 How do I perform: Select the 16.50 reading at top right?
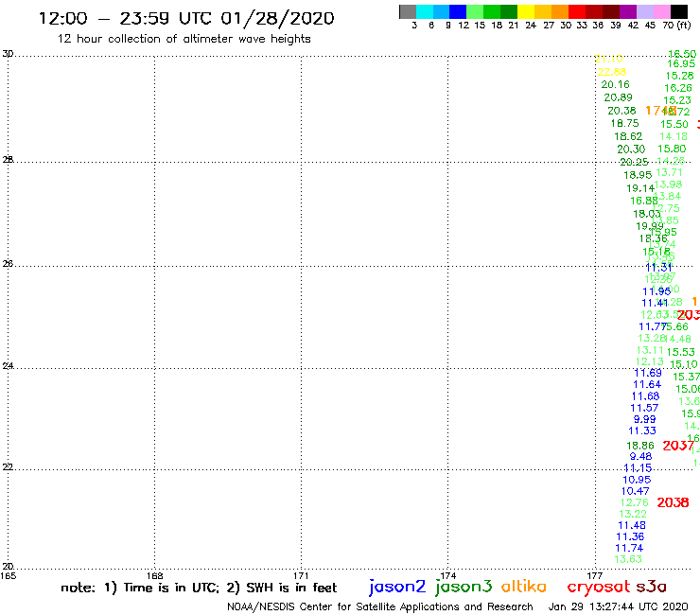pyautogui.click(x=682, y=54)
